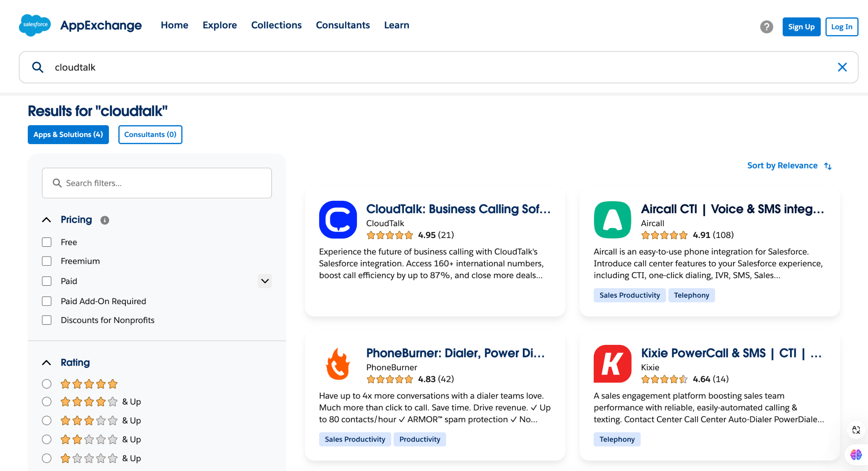868x471 pixels.
Task: Select the five-star rating radio
Action: point(47,384)
